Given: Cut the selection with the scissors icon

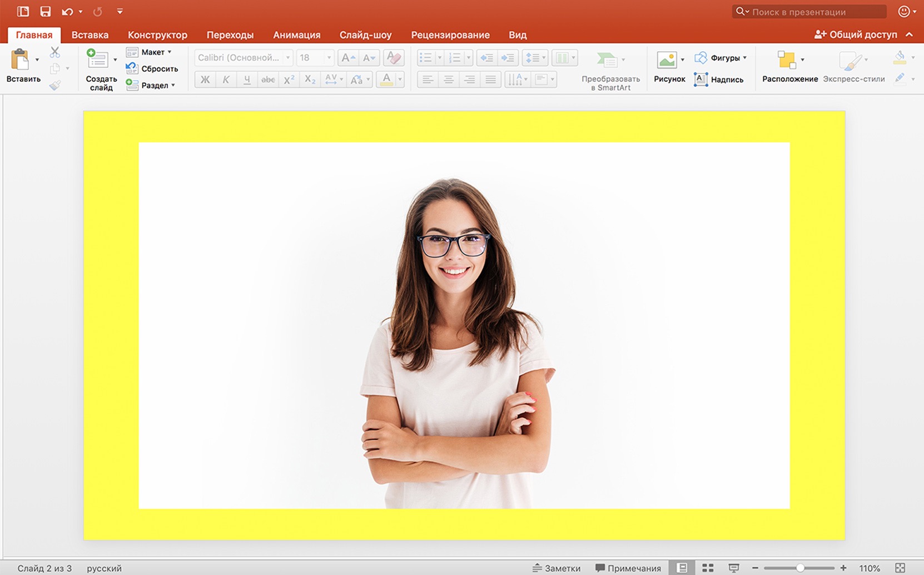Looking at the screenshot, I should pos(54,52).
